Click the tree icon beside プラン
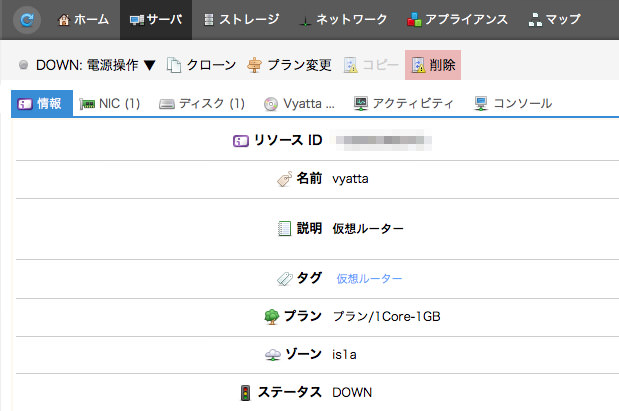 [x=271, y=316]
